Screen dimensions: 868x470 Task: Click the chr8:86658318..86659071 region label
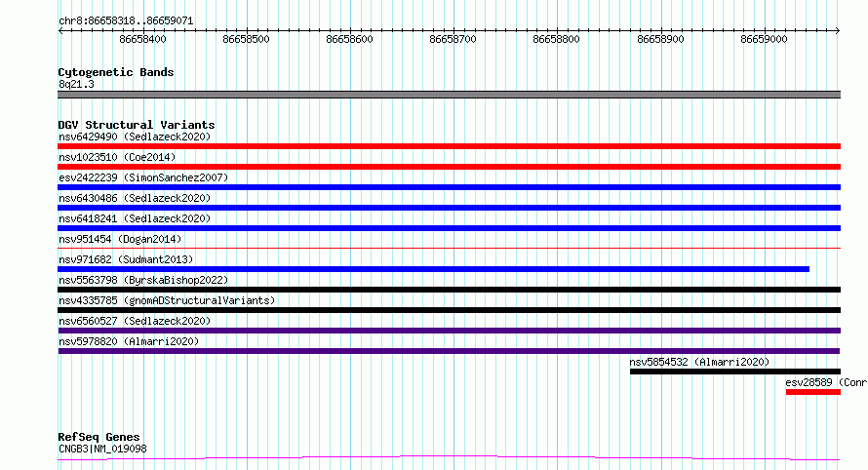[x=126, y=21]
